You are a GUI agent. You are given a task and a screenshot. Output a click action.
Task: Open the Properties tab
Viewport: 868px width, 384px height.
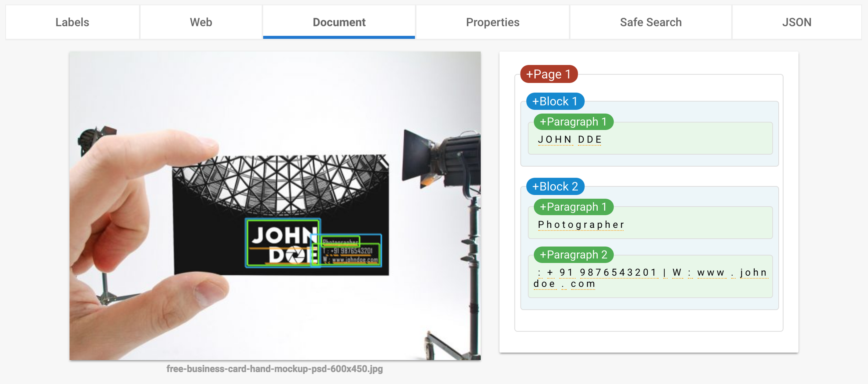(x=492, y=22)
